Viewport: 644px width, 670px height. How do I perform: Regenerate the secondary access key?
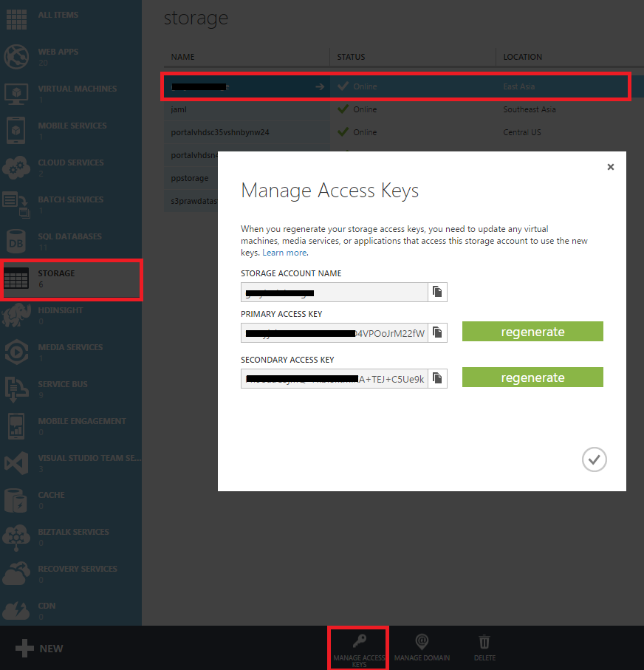(532, 377)
